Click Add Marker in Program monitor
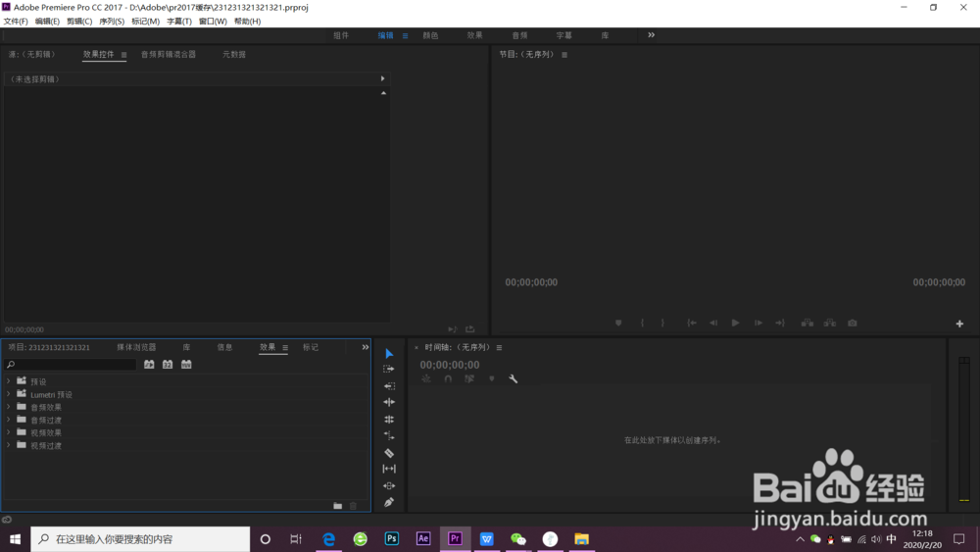This screenshot has height=552, width=980. click(x=618, y=324)
